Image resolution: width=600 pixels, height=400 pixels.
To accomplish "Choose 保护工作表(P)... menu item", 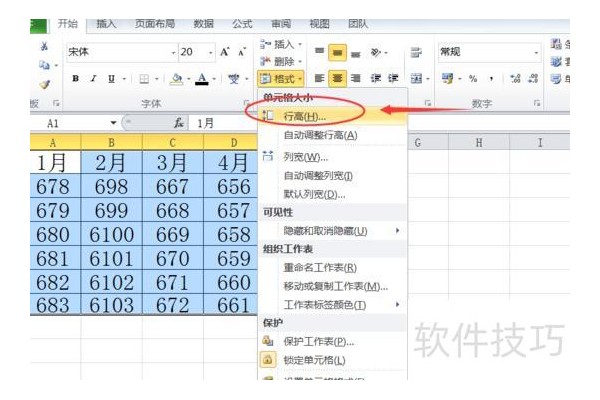I will (x=332, y=341).
